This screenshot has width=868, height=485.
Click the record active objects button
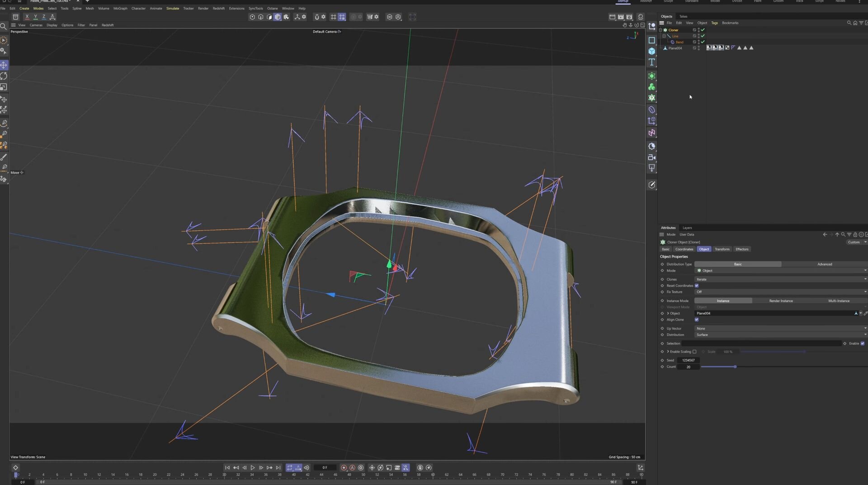[344, 468]
